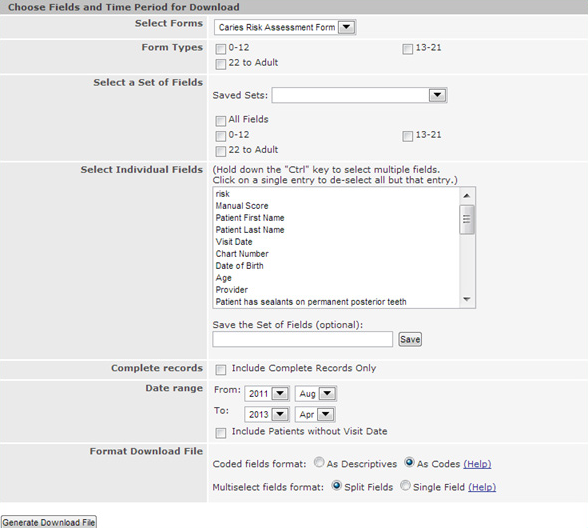The height and width of the screenshot is (528, 588).
Task: Check the 13-21 form type checkbox
Action: pyautogui.click(x=407, y=49)
